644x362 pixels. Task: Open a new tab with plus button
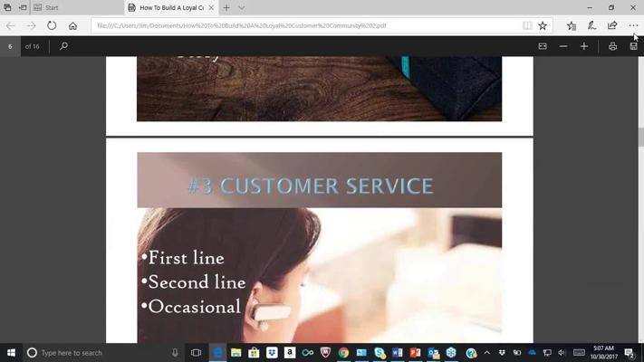tap(226, 7)
